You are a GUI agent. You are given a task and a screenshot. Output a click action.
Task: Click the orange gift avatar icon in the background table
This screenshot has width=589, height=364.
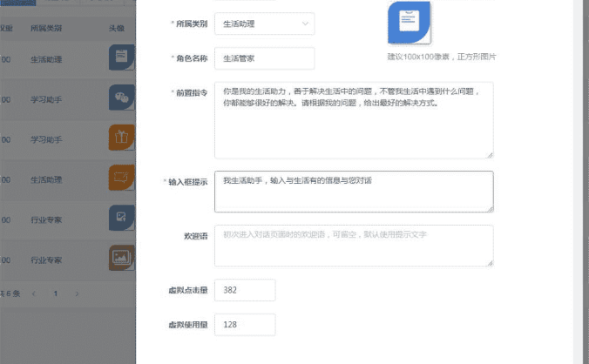122,138
